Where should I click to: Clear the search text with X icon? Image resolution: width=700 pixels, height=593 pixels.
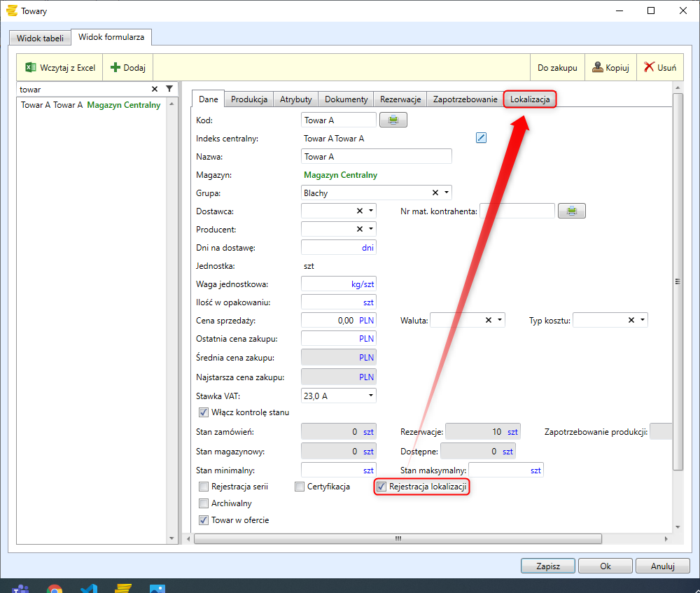155,89
